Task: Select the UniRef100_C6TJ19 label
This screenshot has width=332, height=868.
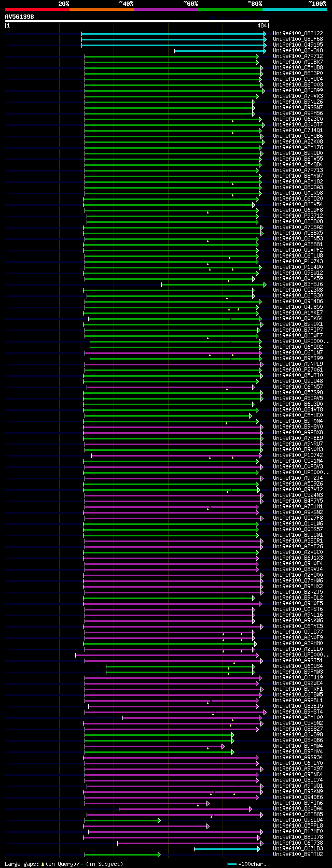Action: point(298,677)
